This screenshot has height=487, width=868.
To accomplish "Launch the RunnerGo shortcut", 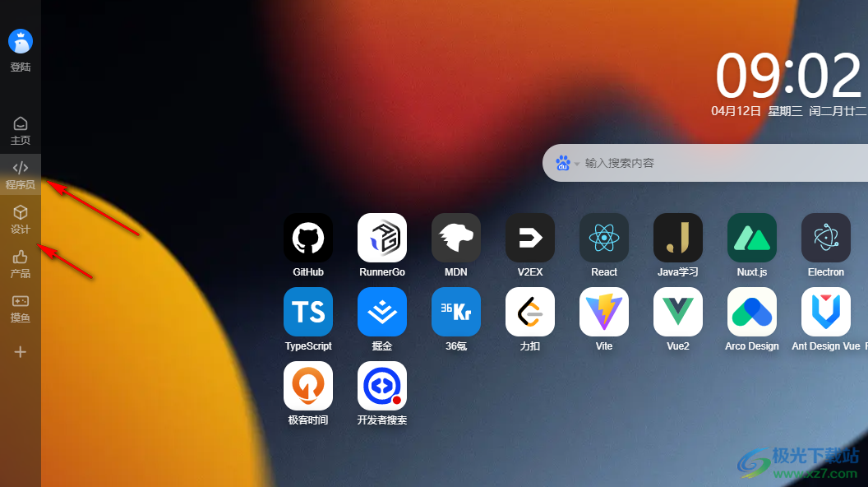I will [382, 238].
